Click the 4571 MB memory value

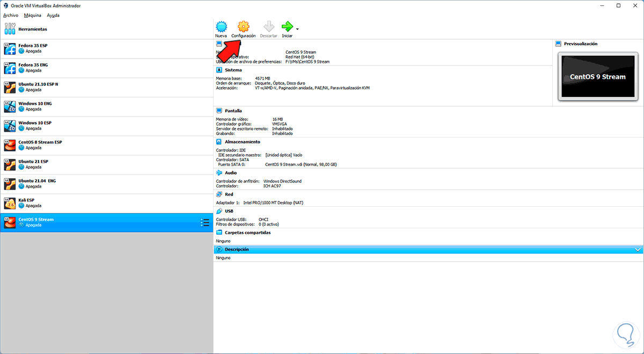263,78
